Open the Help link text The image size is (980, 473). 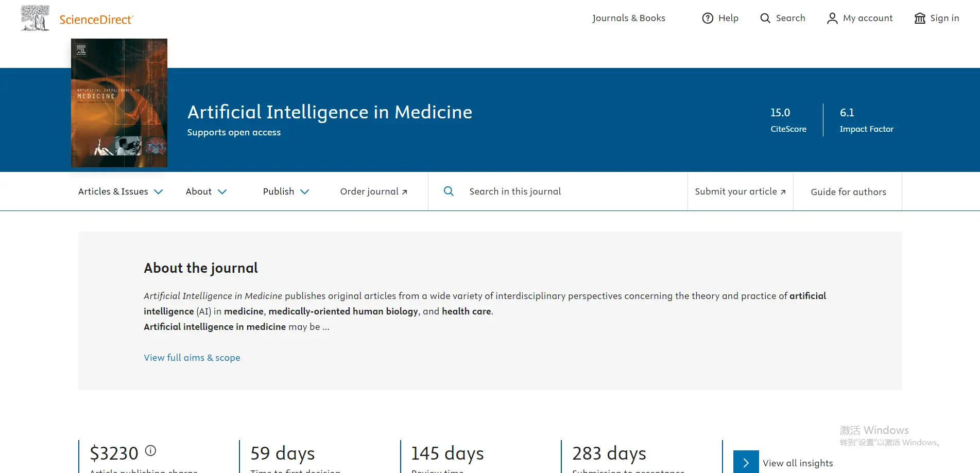[x=728, y=18]
